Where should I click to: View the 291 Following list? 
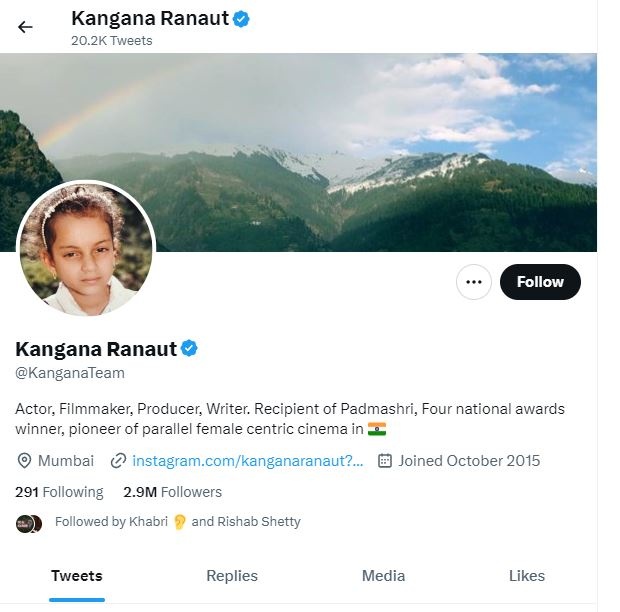tap(59, 492)
